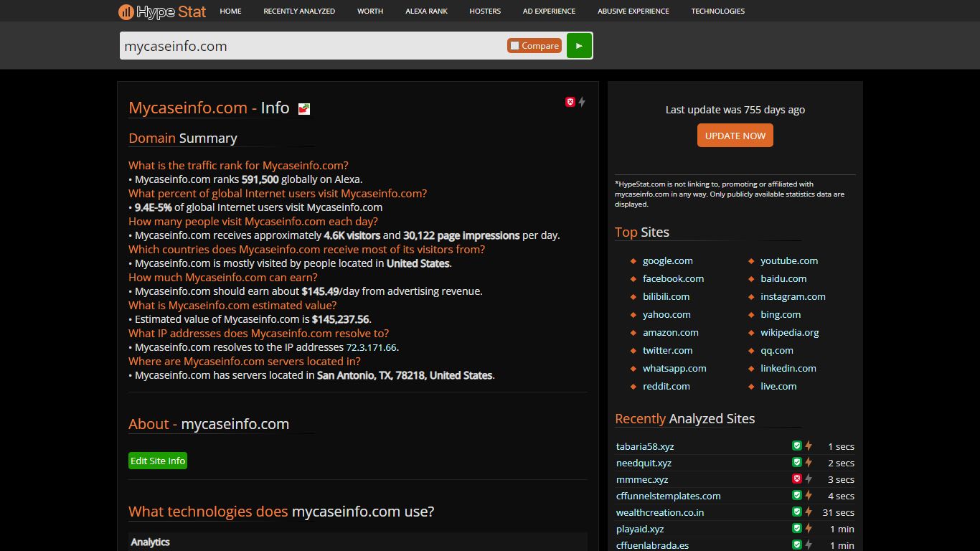Click the green shield icon beside tabaria58.xyz
This screenshot has height=551, width=980.
pos(796,445)
